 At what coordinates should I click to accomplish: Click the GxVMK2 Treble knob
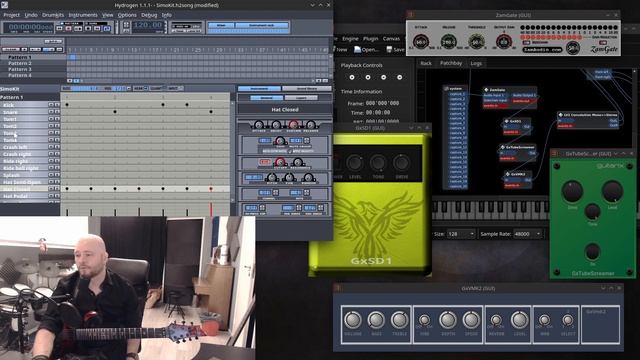tap(399, 320)
